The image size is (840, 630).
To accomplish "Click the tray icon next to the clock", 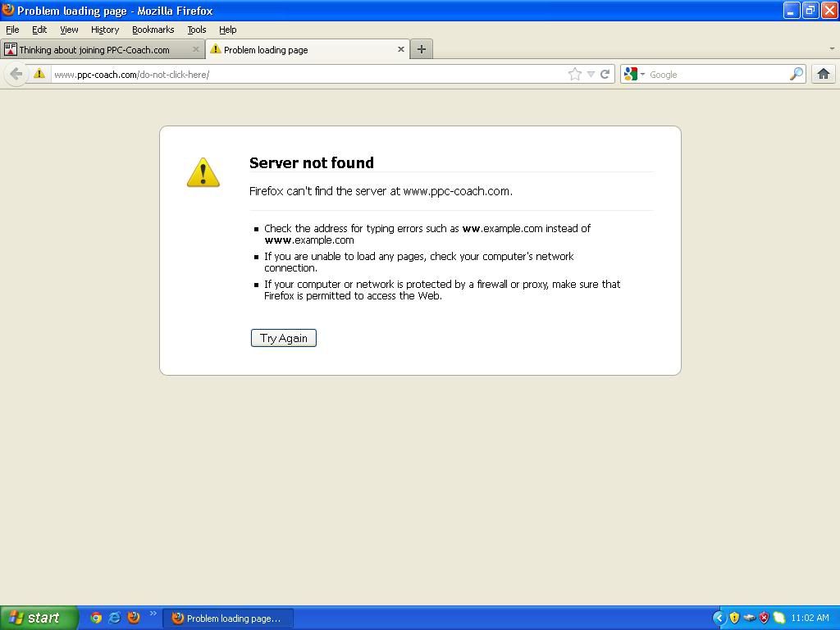I will 779,618.
